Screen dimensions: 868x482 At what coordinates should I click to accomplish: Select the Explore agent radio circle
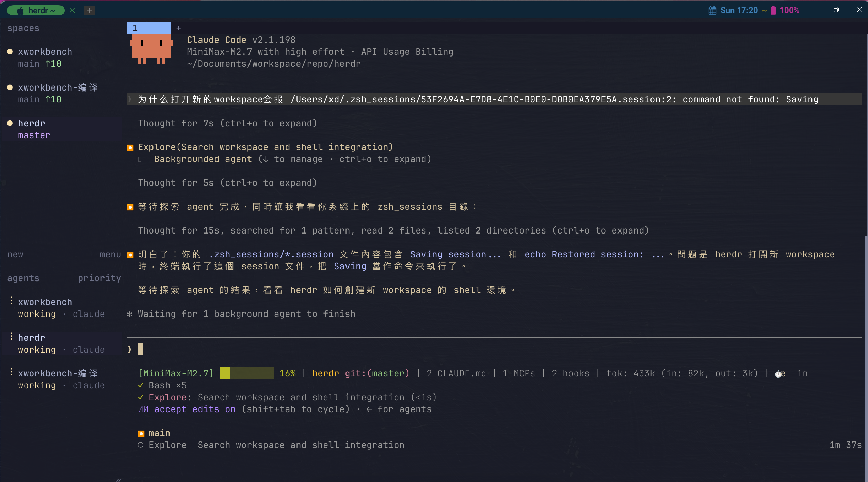click(141, 445)
